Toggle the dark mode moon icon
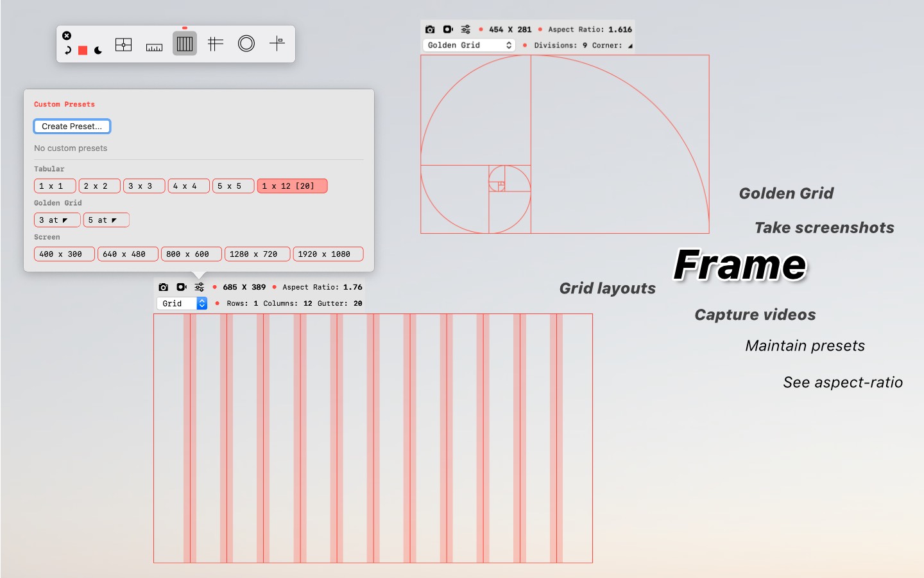924x578 pixels. click(x=98, y=50)
